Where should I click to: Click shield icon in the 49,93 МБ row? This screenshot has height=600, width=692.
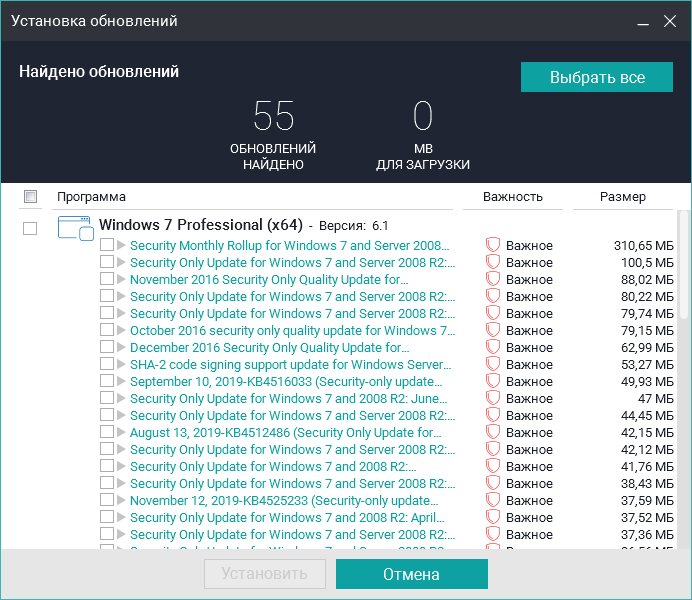coord(493,381)
